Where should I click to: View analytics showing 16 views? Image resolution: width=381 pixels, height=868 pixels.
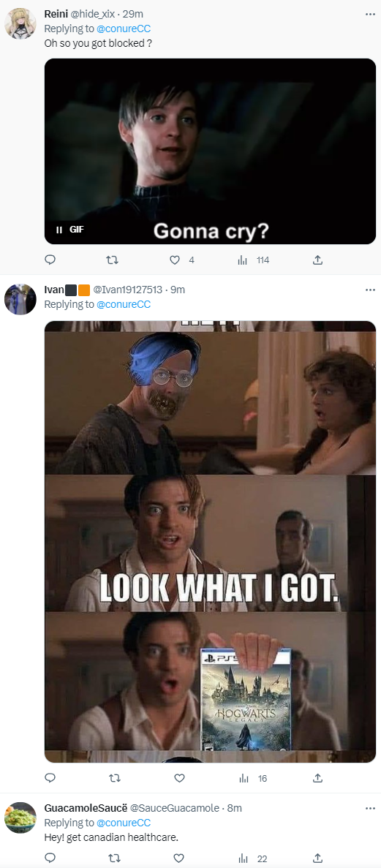point(252,778)
